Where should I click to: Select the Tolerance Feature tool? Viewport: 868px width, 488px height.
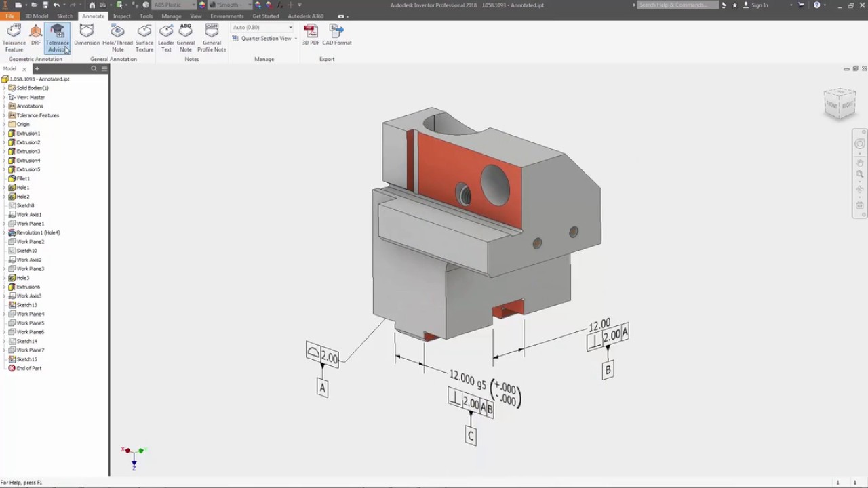14,38
